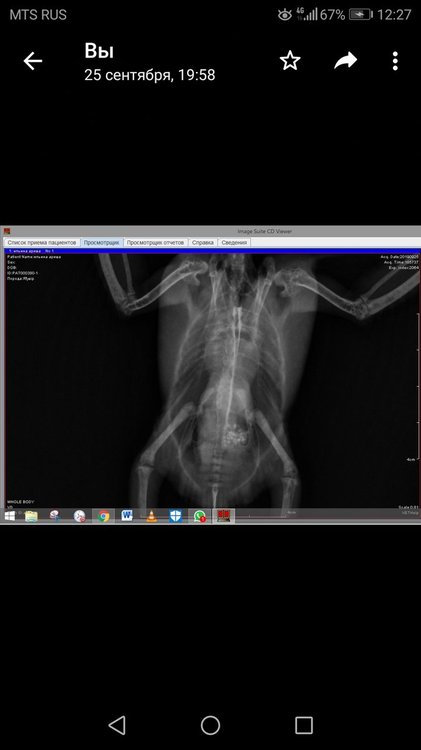This screenshot has height=750, width=421.
Task: Go back using the arrow icon
Action: coord(33,61)
